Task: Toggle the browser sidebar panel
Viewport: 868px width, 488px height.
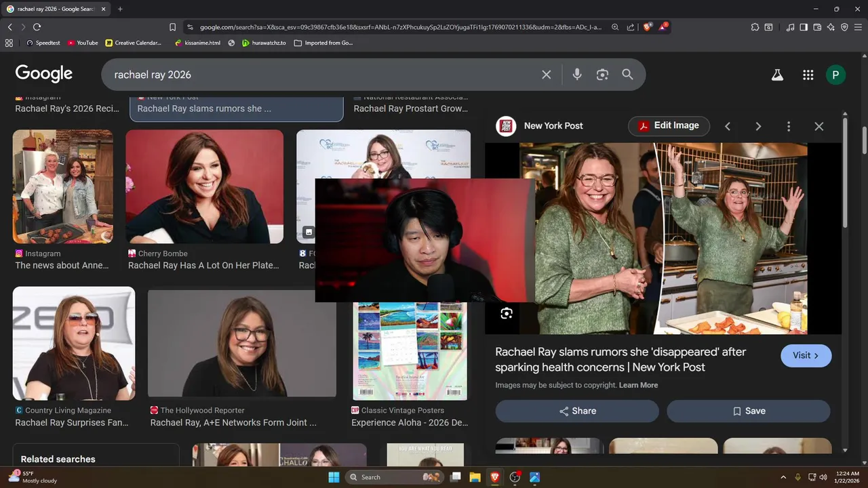Action: click(804, 27)
